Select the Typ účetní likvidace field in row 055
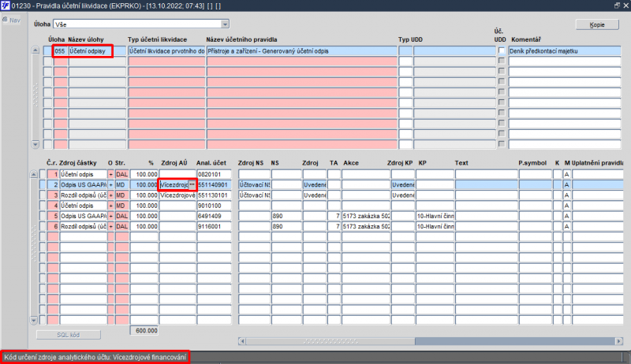Viewport: 631px width, 364px height. 166,51
